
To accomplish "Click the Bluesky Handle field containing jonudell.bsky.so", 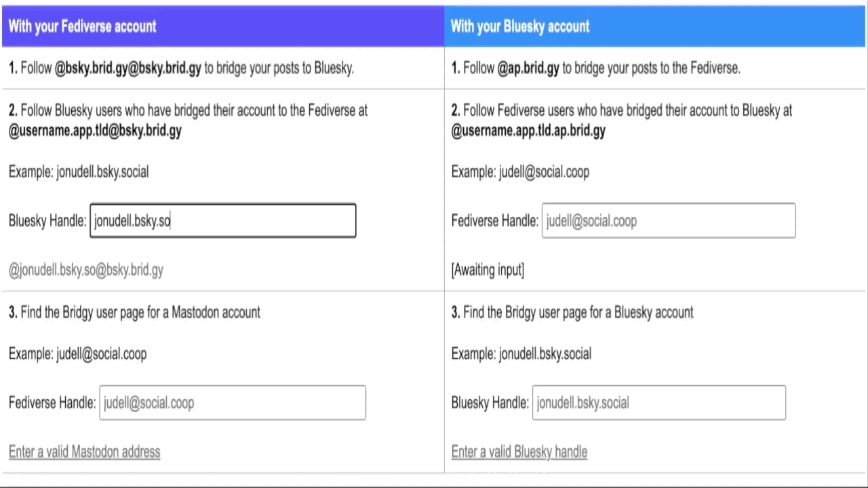I will pos(222,221).
